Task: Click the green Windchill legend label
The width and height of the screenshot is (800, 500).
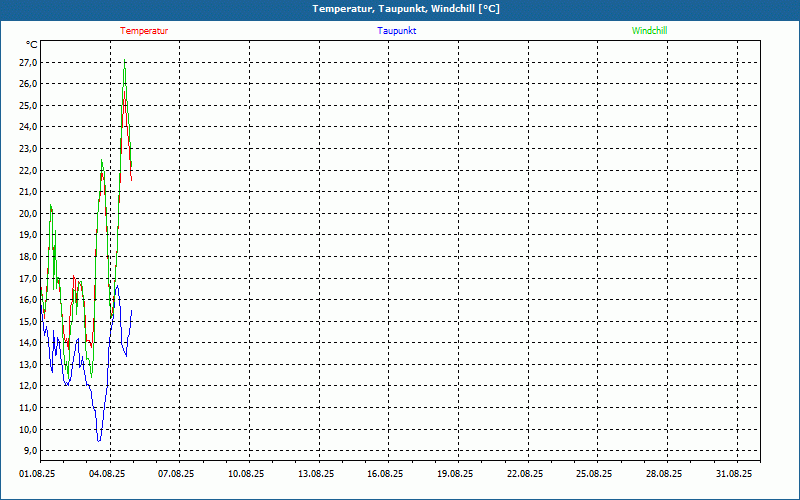Action: [649, 31]
